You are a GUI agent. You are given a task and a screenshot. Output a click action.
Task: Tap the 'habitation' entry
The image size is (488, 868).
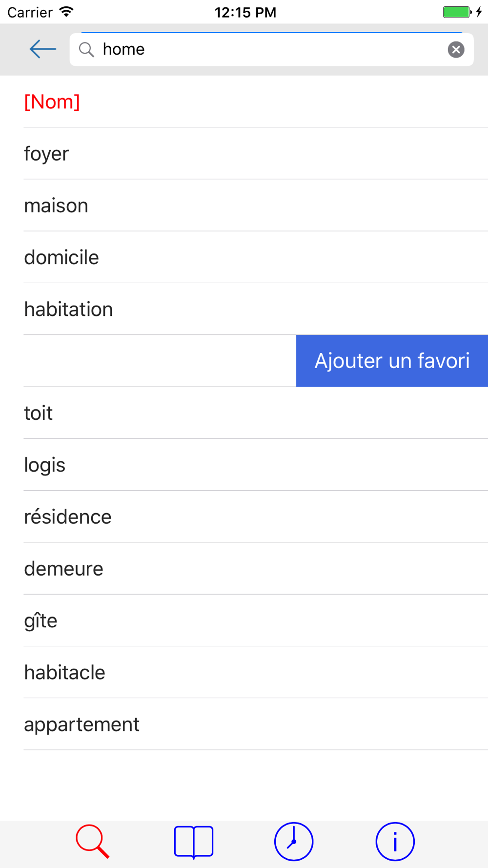(x=256, y=309)
